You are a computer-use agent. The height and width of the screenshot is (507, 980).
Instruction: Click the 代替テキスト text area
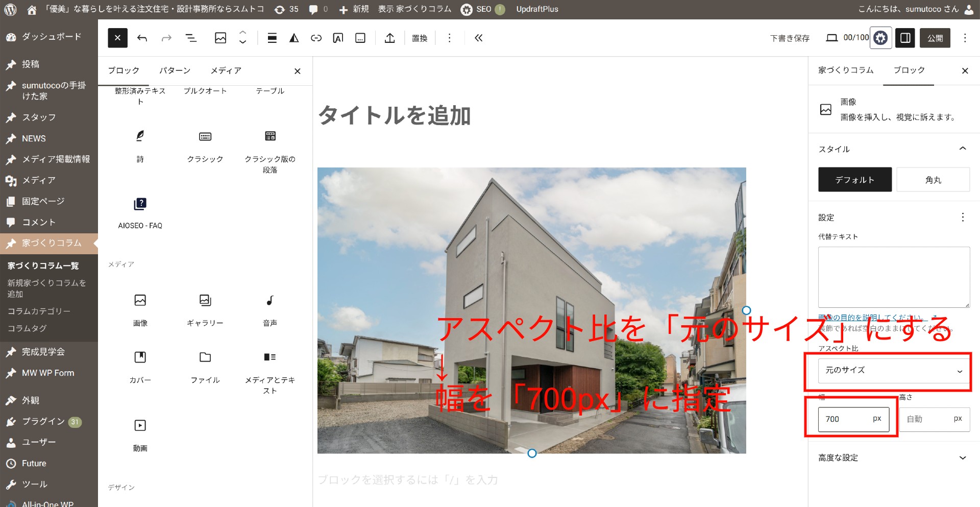pyautogui.click(x=894, y=277)
